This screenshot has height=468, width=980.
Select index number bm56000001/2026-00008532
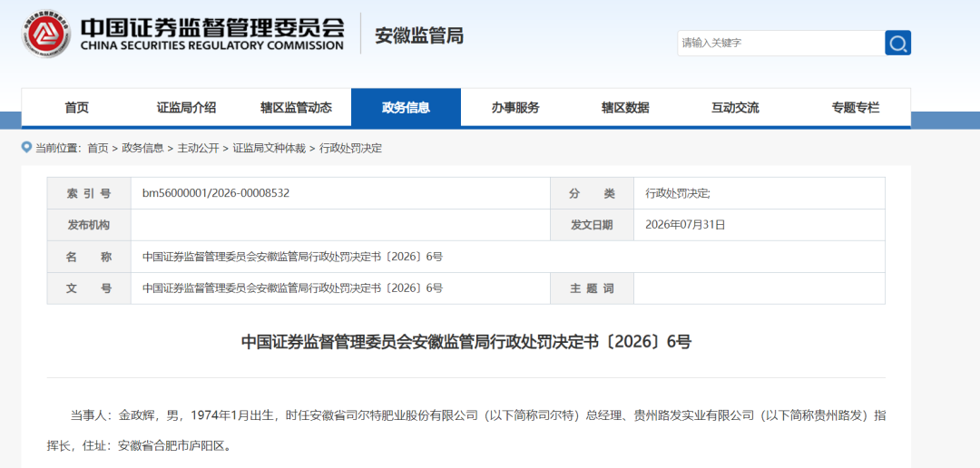click(x=216, y=193)
